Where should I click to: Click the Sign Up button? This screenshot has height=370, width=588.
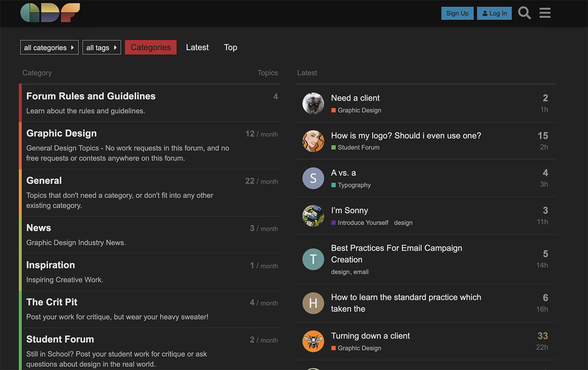(457, 13)
